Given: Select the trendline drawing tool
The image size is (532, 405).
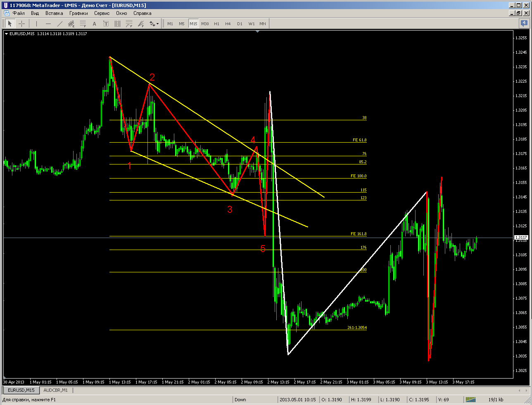Looking at the screenshot, I should pyautogui.click(x=59, y=24).
